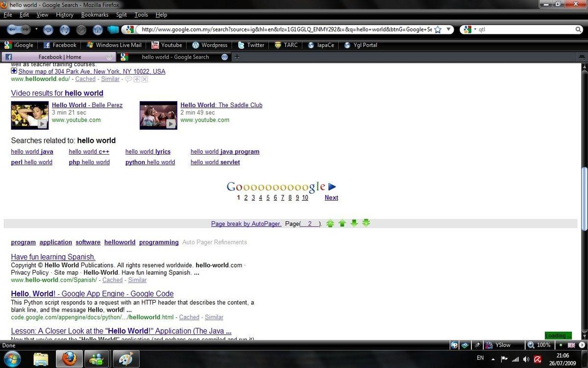Expand the Show map plus box
Image resolution: width=588 pixels, height=368 pixels.
(x=14, y=71)
